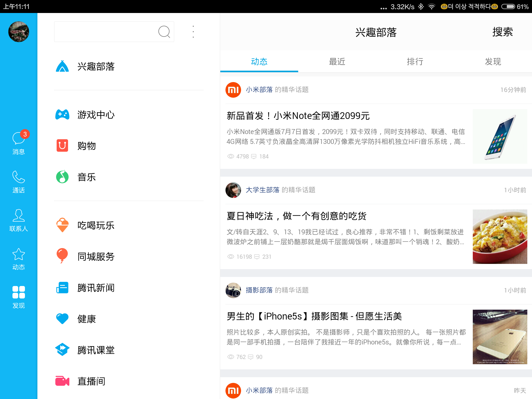Tap view count eye icon showing 762
The height and width of the screenshot is (399, 532).
coord(231,357)
